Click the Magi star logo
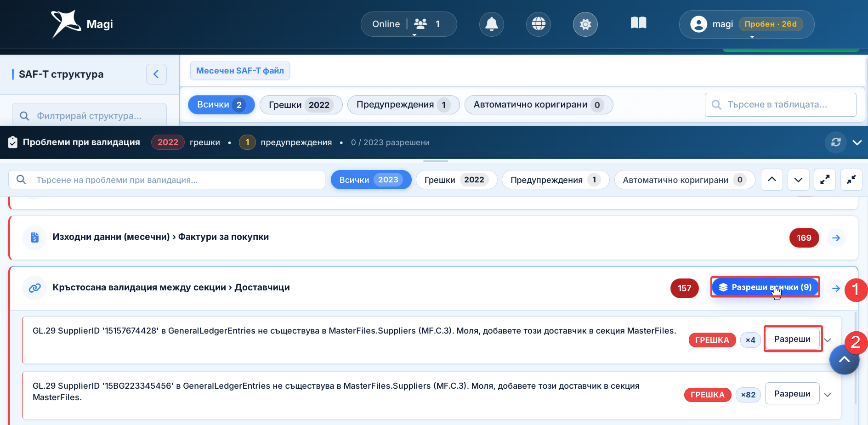Viewport: 868px width, 425px height. 66,24
